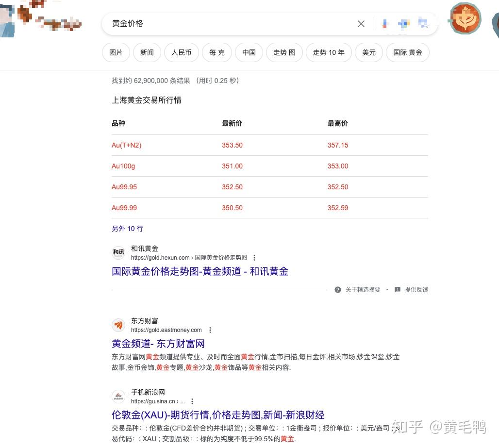Click the Au(T+N2) row name
Image resolution: width=499 pixels, height=448 pixels.
click(x=126, y=146)
